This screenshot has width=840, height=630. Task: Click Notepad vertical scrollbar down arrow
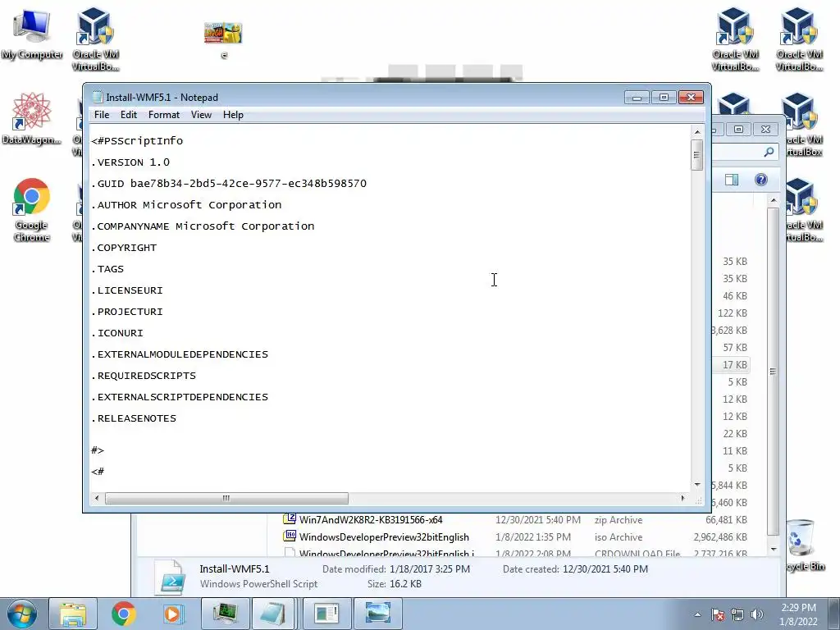[x=697, y=484]
